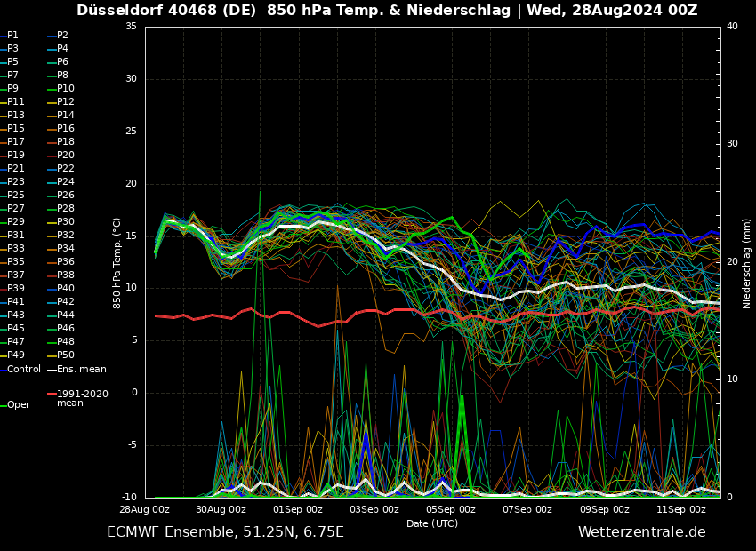Image resolution: width=756 pixels, height=551 pixels.
Task: Select the 1991-2020 mean legend entry
Action: (x=82, y=398)
